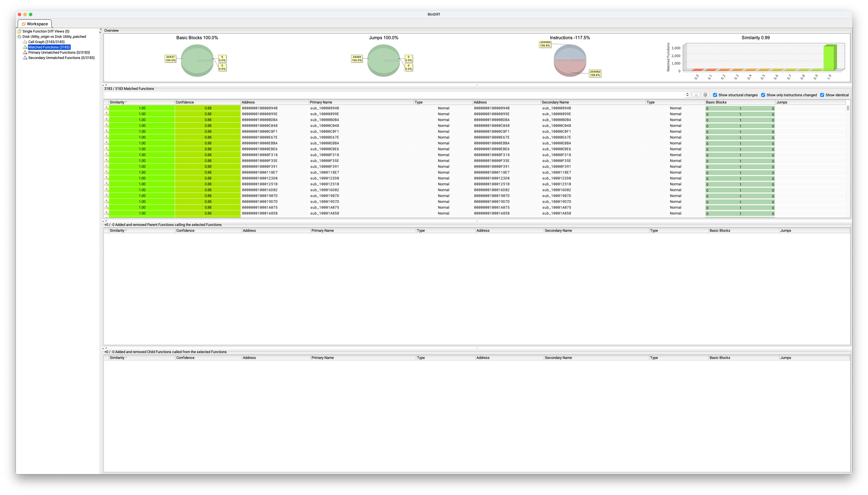This screenshot has height=495, width=868.
Task: Click the Workspace tab folder icon
Action: (x=24, y=24)
